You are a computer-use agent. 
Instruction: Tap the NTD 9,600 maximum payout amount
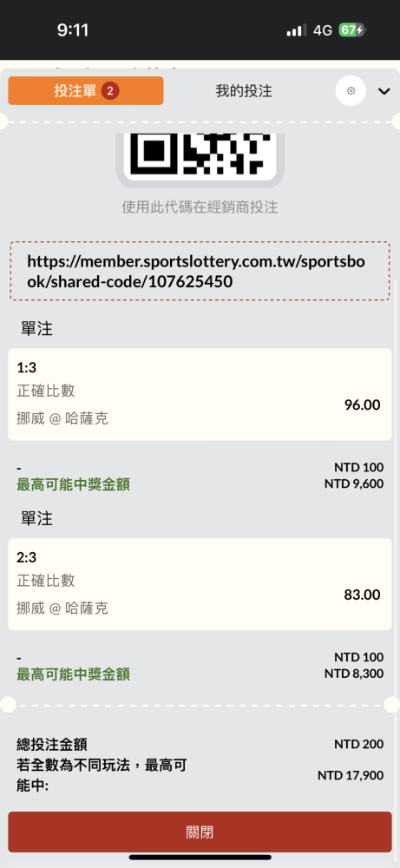click(x=353, y=483)
